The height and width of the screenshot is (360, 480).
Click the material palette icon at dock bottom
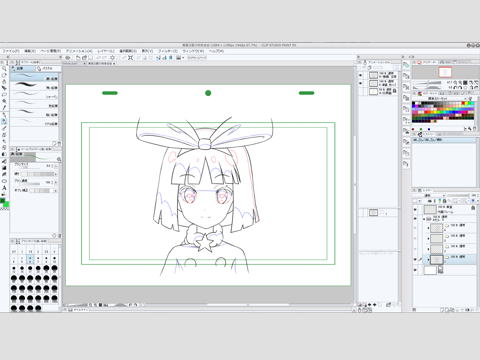click(406, 164)
